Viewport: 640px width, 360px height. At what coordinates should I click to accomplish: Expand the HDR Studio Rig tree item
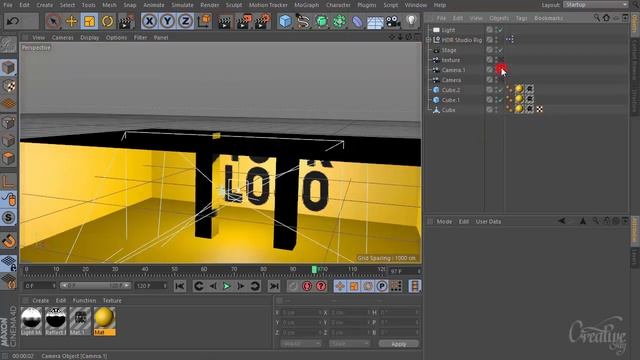(x=429, y=40)
